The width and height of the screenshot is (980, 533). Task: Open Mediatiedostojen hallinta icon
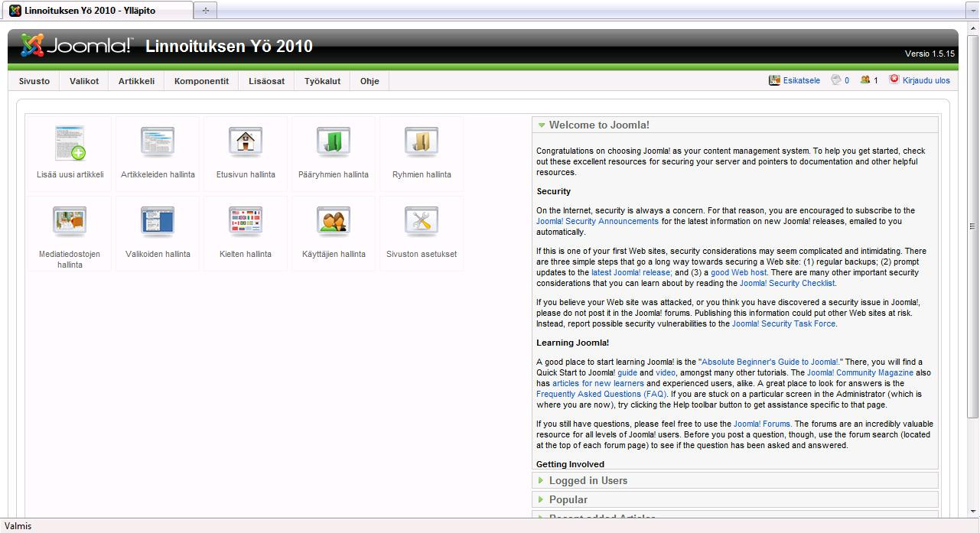coord(70,223)
